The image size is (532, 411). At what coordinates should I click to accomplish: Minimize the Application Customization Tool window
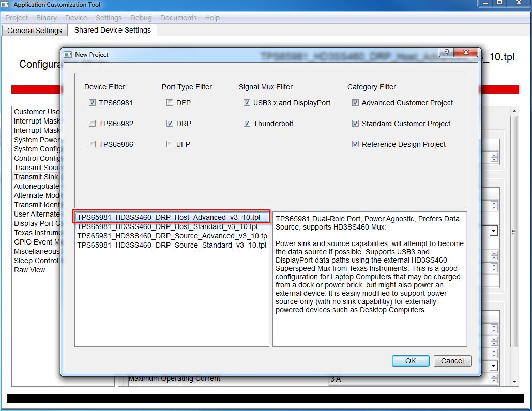486,3
